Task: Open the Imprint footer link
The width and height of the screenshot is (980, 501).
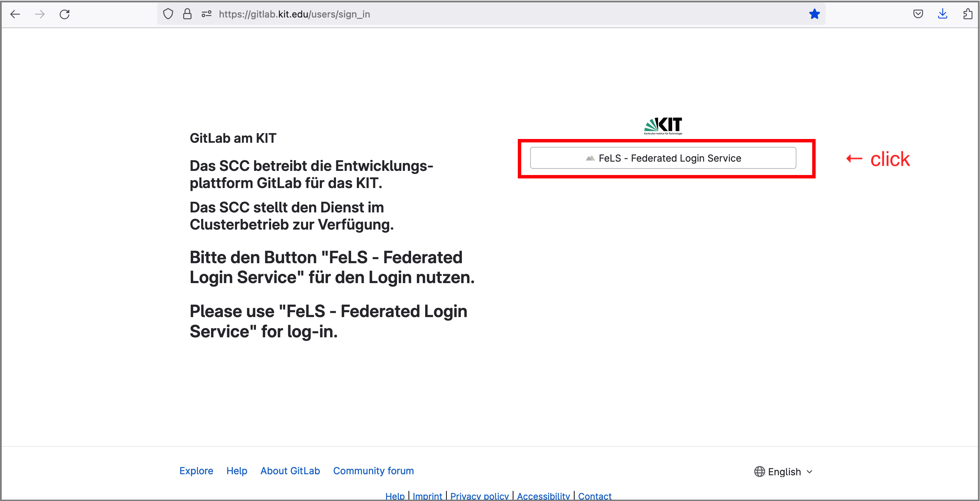Action: pyautogui.click(x=427, y=496)
